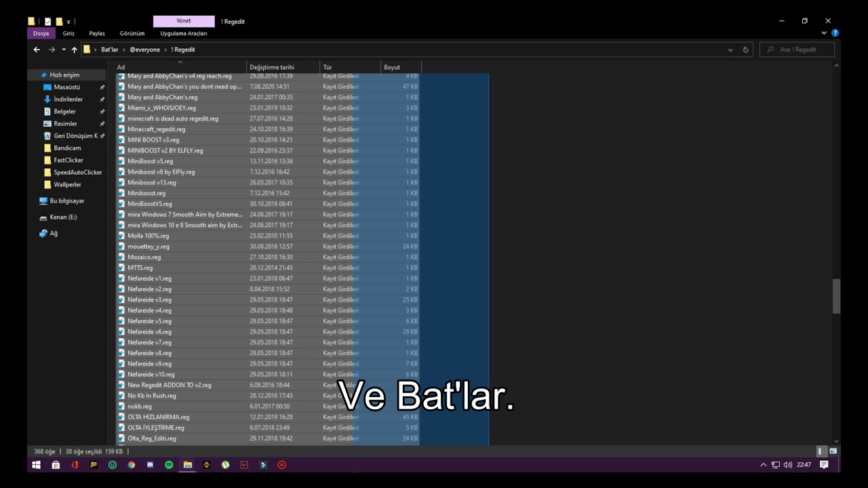
Task: Expand the address bar history dropdown
Action: (x=730, y=49)
